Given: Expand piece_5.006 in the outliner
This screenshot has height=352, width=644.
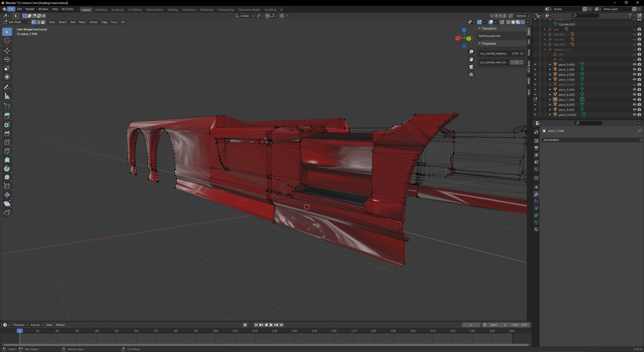Looking at the screenshot, I should pos(550,90).
